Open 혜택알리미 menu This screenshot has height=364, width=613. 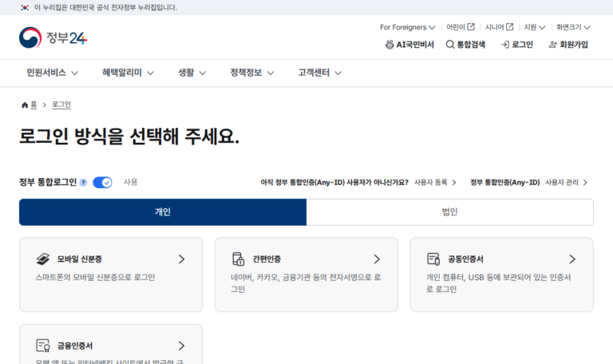128,73
